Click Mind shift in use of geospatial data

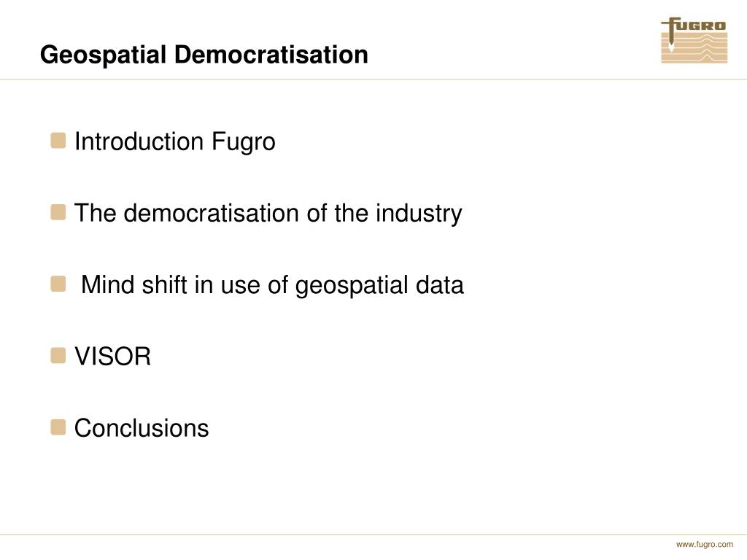[x=272, y=286]
